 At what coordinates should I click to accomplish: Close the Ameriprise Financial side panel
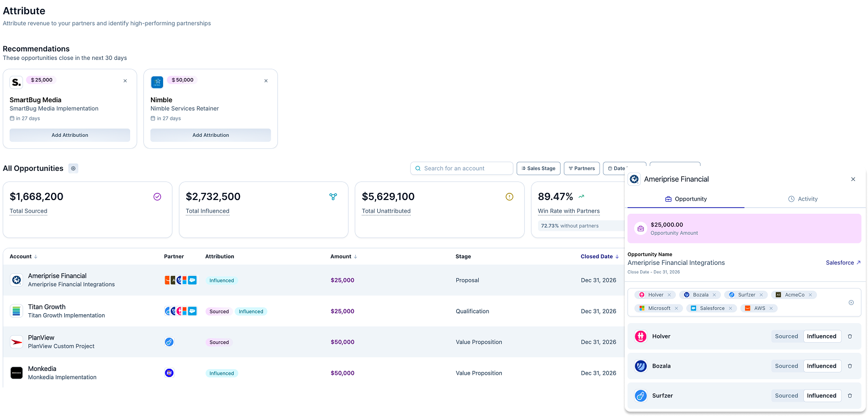point(853,179)
